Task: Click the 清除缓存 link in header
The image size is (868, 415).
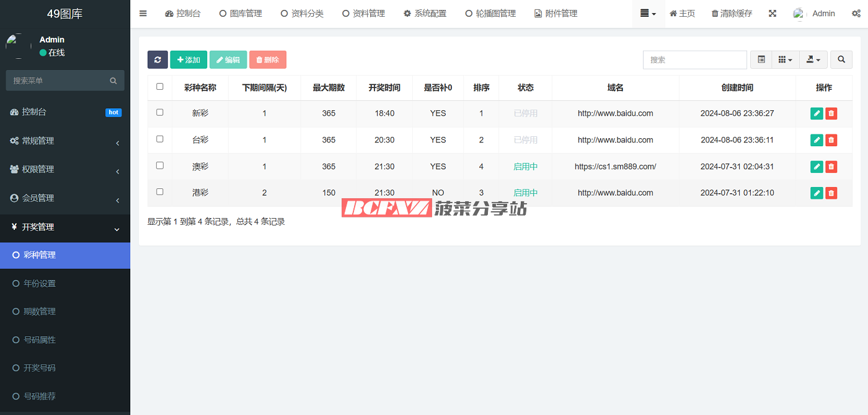Action: 732,14
